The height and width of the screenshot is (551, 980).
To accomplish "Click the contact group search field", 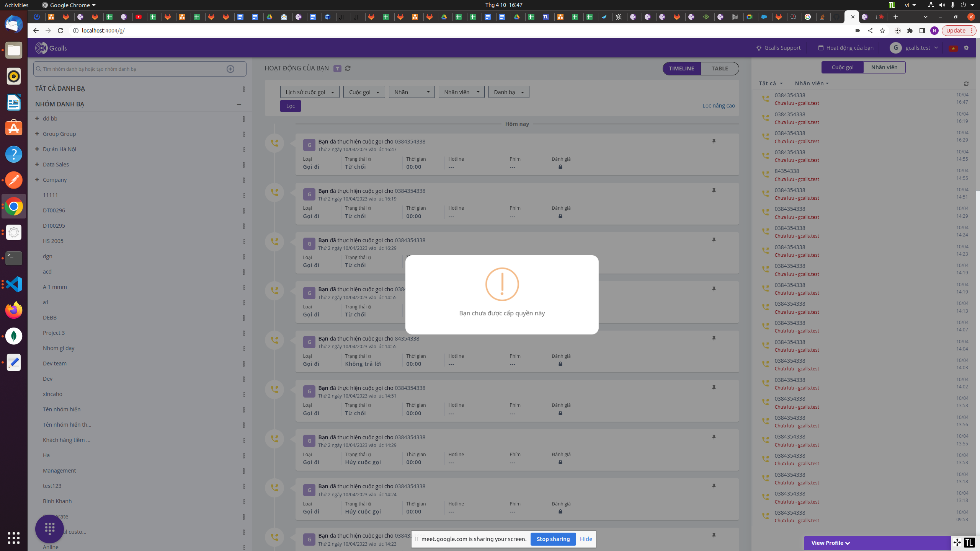I will [x=130, y=69].
